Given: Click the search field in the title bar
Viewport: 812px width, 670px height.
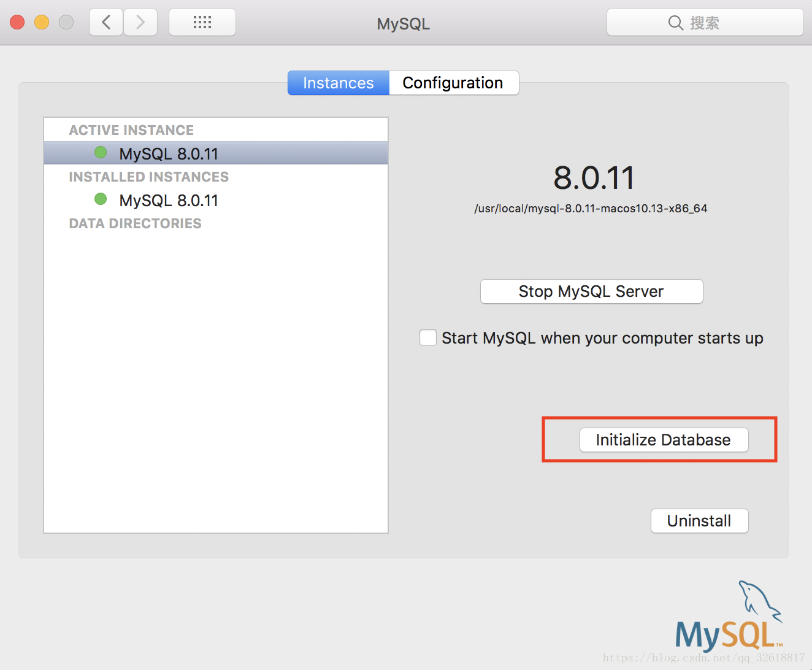Looking at the screenshot, I should point(705,23).
